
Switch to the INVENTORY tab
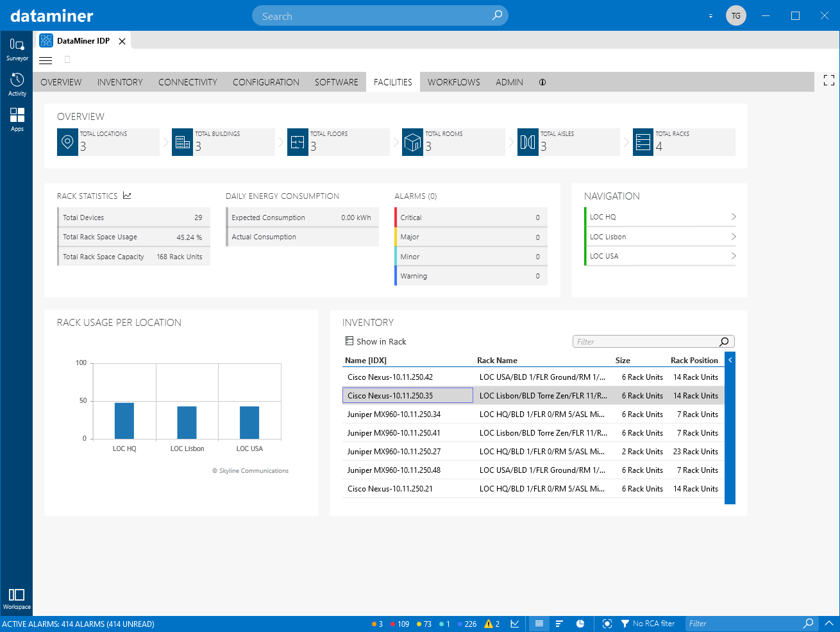click(120, 82)
